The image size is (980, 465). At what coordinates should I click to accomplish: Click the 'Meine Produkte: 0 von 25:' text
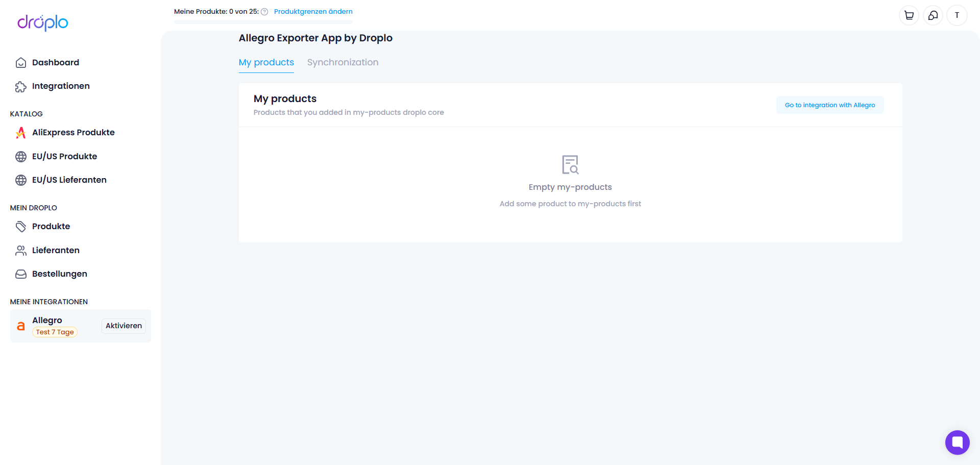(216, 11)
